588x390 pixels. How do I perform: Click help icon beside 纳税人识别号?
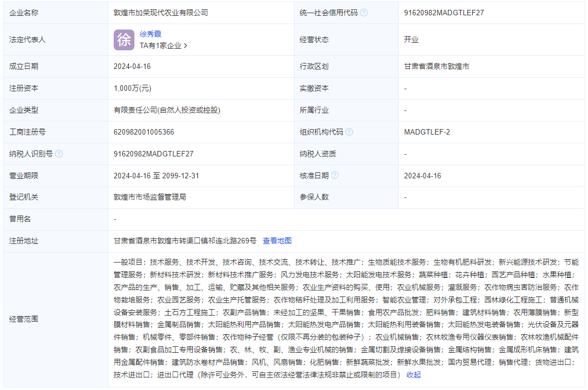click(59, 154)
